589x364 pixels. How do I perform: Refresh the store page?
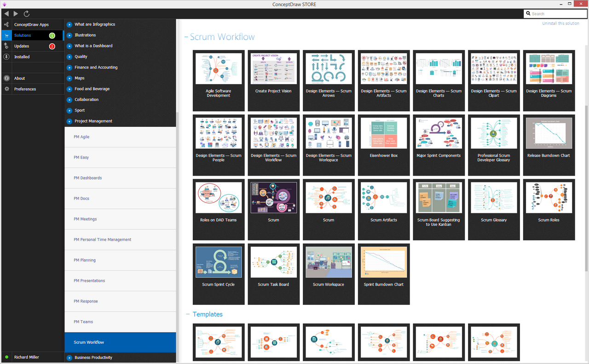(x=27, y=14)
